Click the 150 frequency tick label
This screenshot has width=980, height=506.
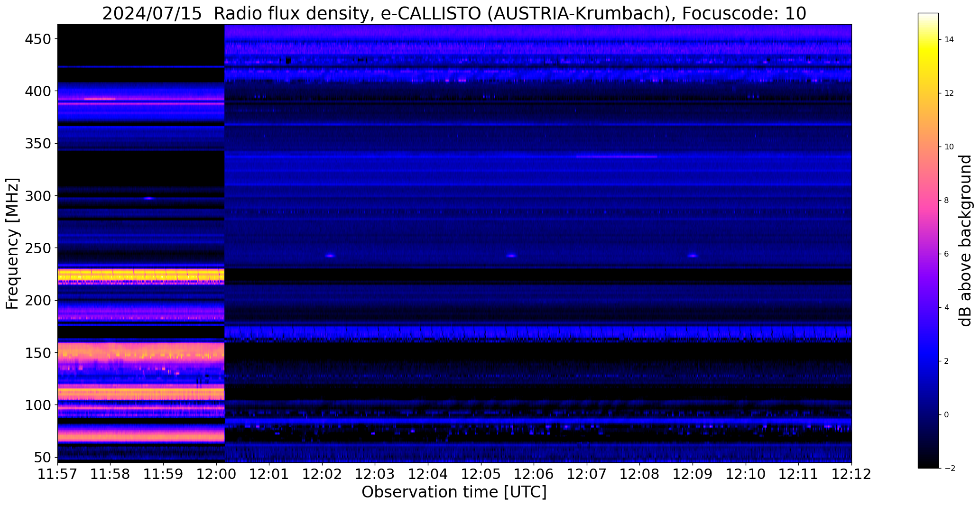[37, 353]
